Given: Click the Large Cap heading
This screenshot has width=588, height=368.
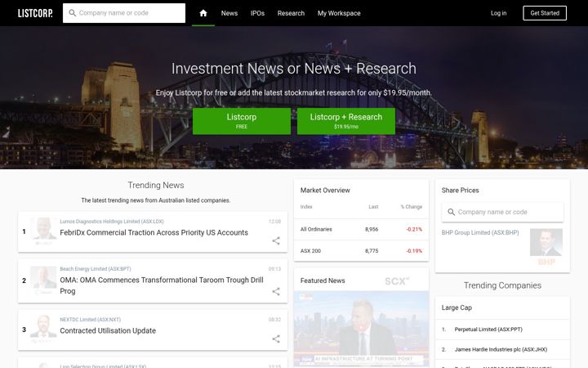Looking at the screenshot, I should tap(457, 307).
